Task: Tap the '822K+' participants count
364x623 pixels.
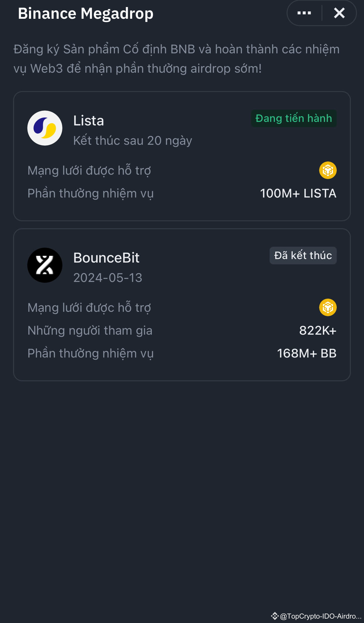Action: [x=318, y=331]
